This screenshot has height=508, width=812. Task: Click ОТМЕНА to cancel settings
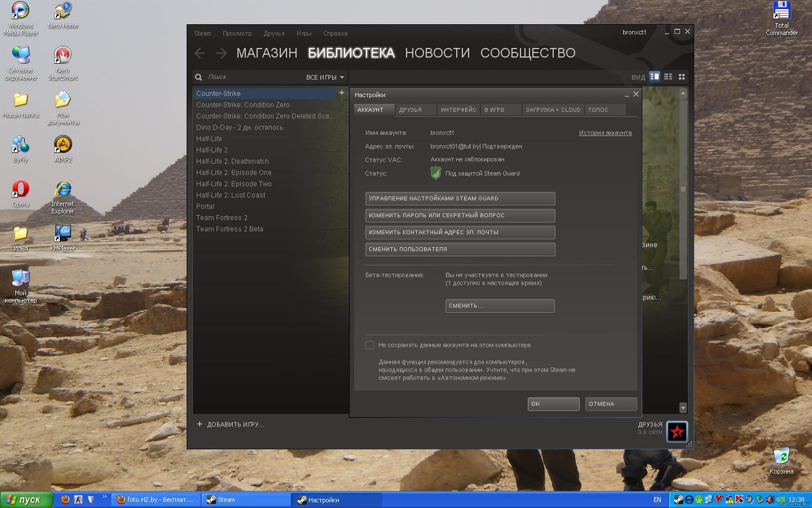click(x=611, y=404)
